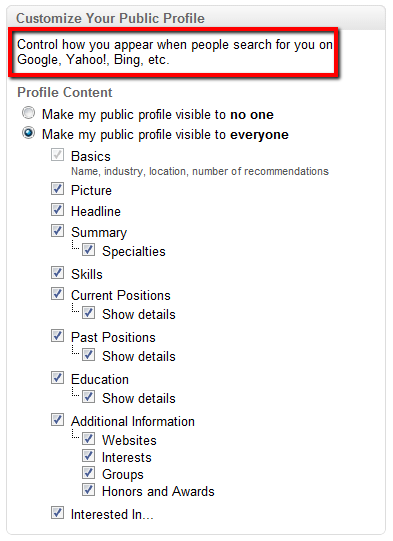Toggle the Skills checkbox
393x541 pixels.
click(x=57, y=273)
